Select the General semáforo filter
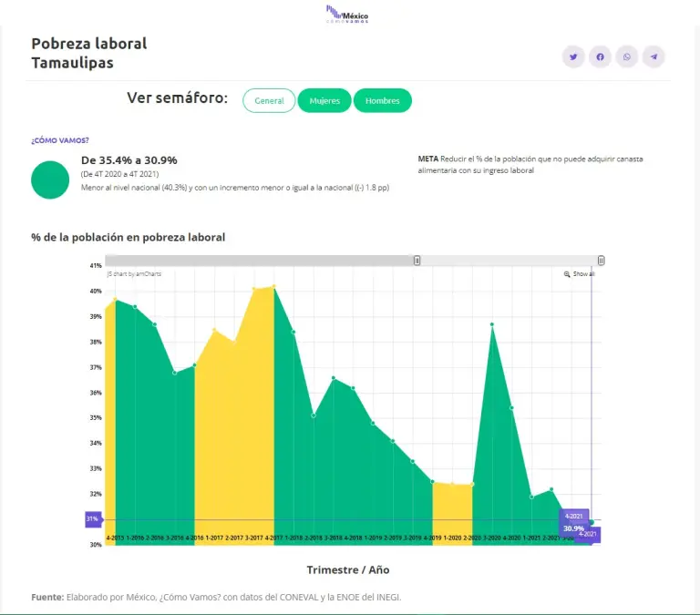Image resolution: width=700 pixels, height=615 pixels. coord(269,100)
